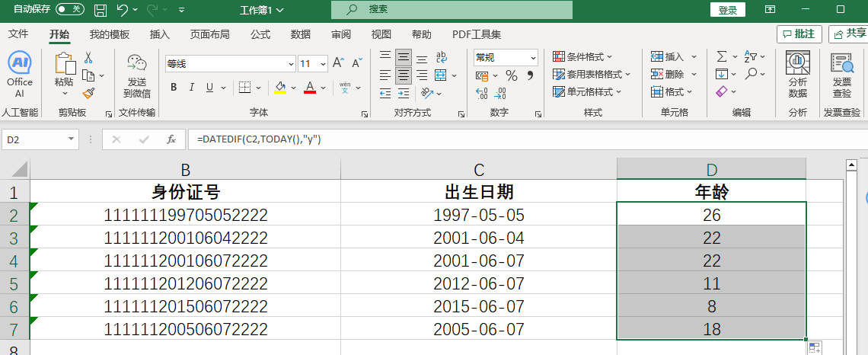Open Customize Quick Access Toolbar dropdown

coord(182,10)
